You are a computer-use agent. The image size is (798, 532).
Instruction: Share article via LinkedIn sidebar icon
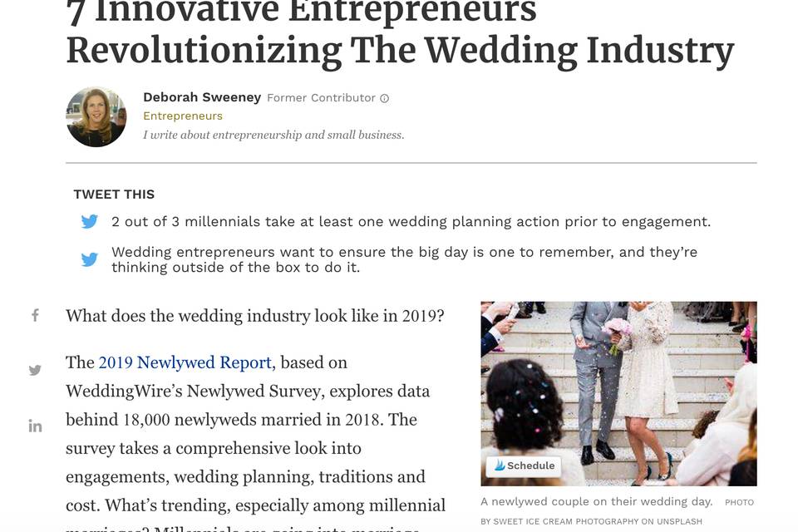[x=35, y=426]
